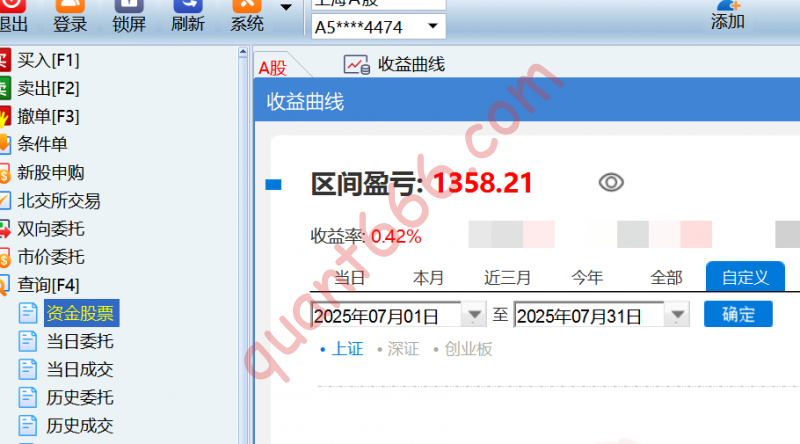
Task: Click the 收益曲线 chart icon in tab
Action: coord(356,65)
